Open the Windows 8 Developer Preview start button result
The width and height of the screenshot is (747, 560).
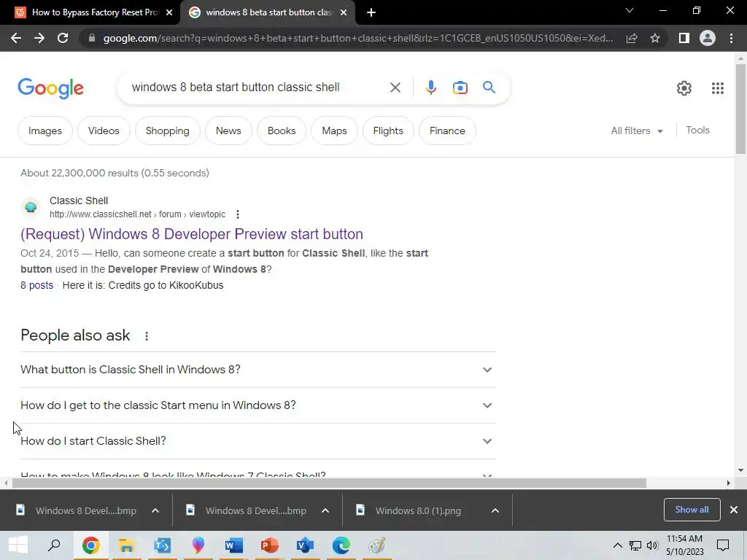coord(192,234)
